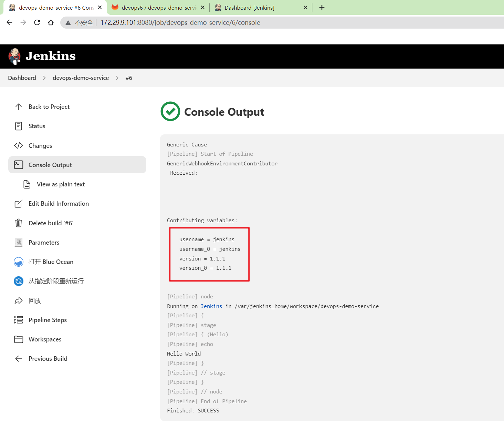Click 'Generic Cause' log line

[x=187, y=144]
